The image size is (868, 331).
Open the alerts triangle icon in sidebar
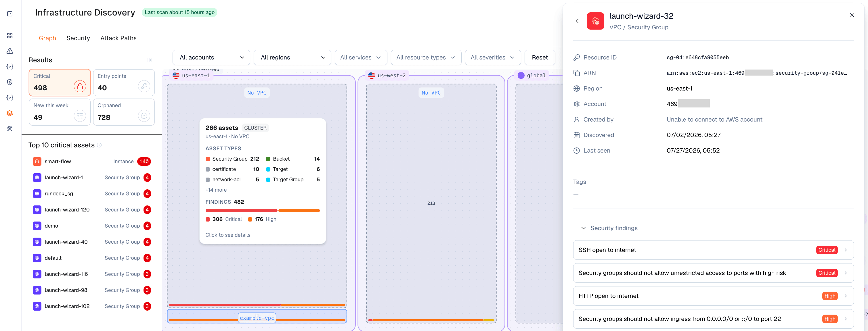click(x=10, y=51)
